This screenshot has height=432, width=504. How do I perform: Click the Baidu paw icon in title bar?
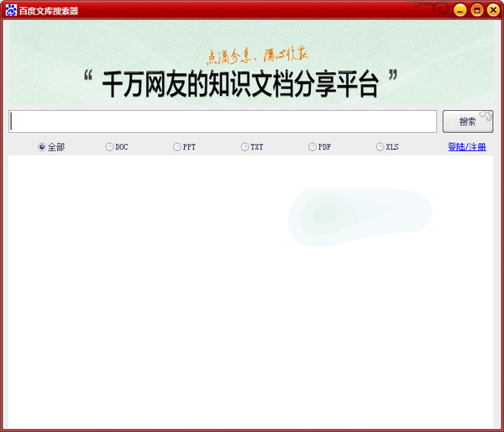pos(11,10)
